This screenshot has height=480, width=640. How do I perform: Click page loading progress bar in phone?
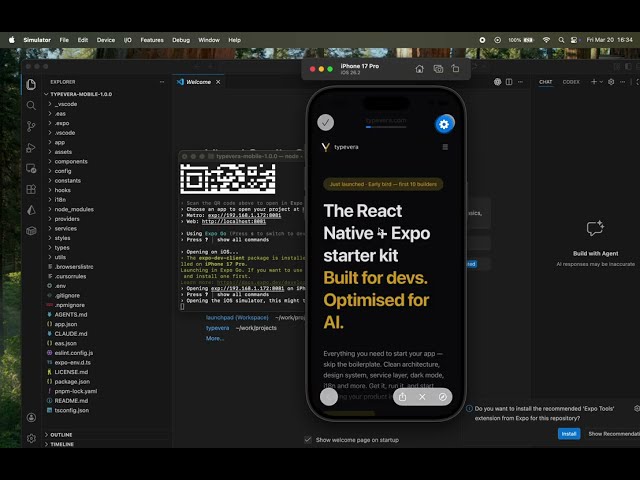pos(386,127)
